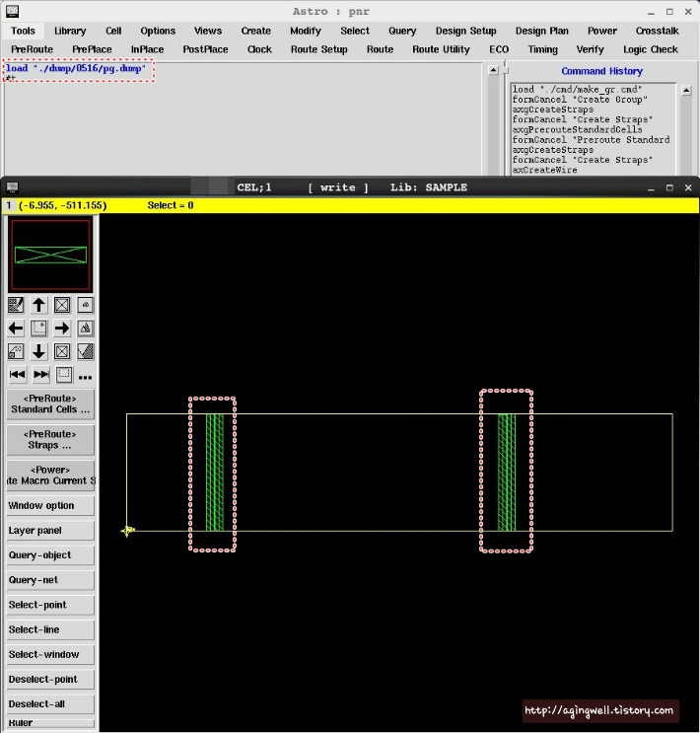Pan view left with left arrow icon
This screenshot has width=700, height=733.
click(16, 329)
